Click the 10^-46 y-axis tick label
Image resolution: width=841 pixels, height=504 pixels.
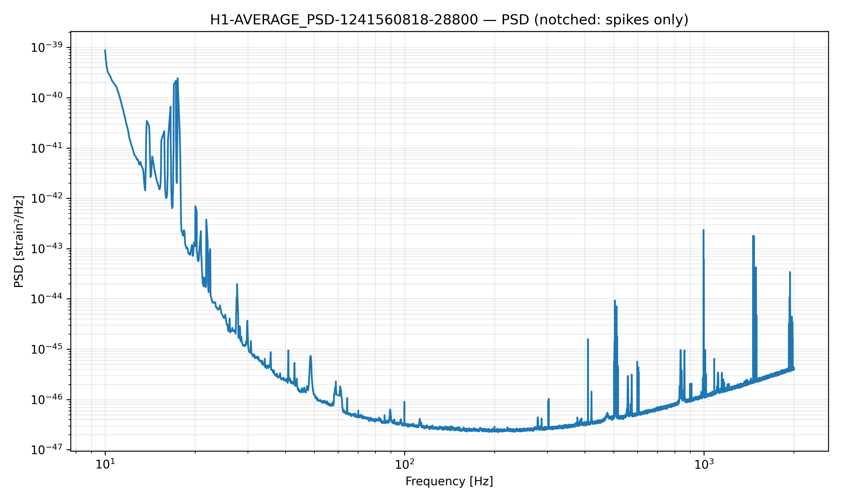[47, 400]
